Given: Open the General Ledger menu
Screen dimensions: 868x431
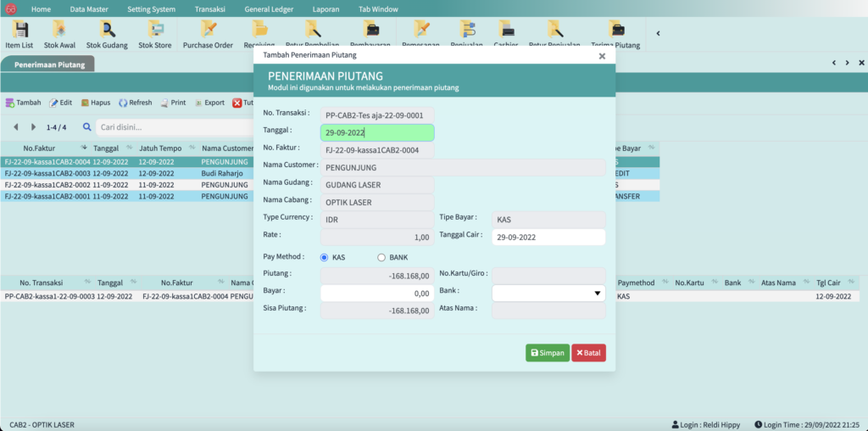Looking at the screenshot, I should coord(269,8).
